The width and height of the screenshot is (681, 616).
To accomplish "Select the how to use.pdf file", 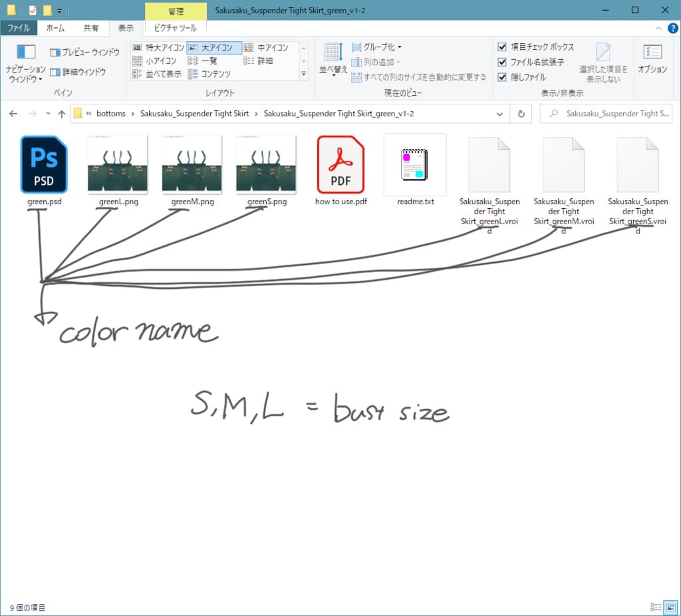I will 341,170.
